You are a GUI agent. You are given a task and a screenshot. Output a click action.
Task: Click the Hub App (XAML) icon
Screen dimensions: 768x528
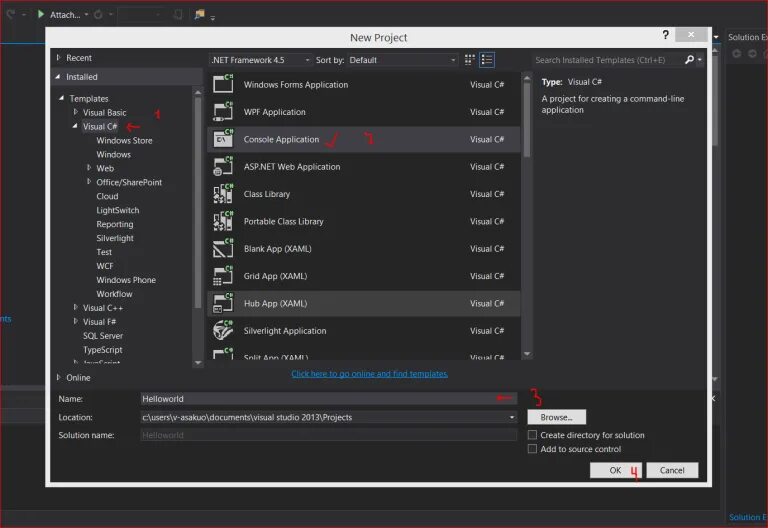coord(223,303)
